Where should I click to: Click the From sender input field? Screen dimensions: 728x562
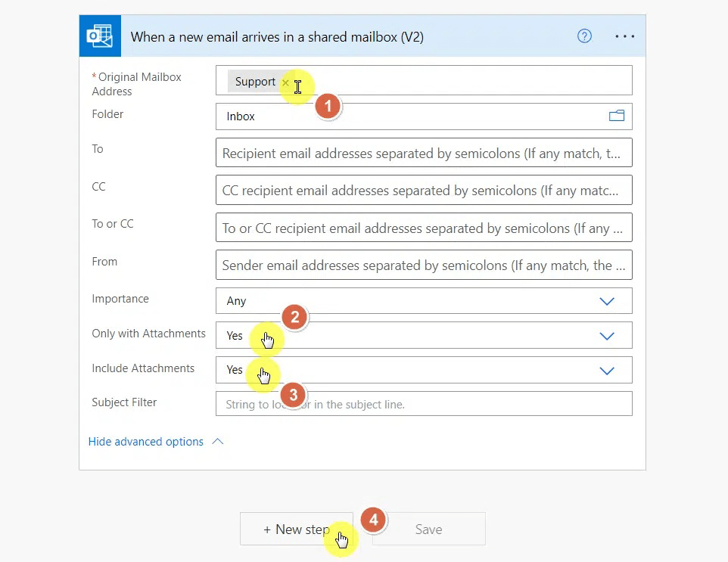coord(423,265)
